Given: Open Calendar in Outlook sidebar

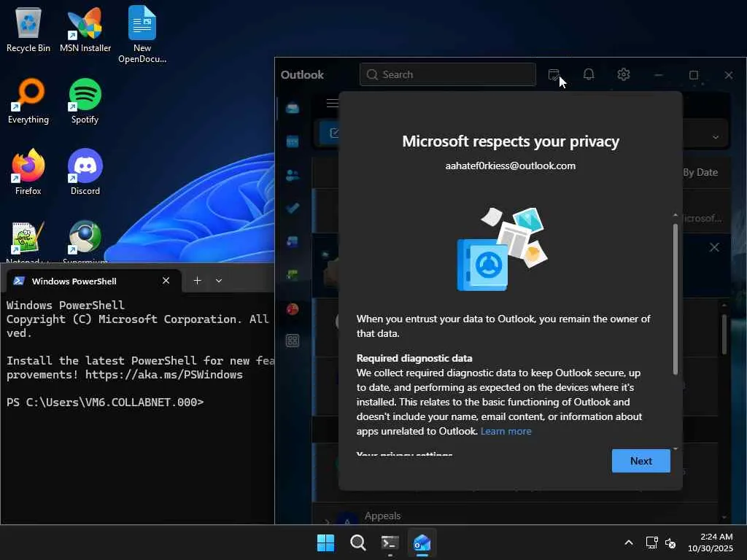Looking at the screenshot, I should [293, 141].
